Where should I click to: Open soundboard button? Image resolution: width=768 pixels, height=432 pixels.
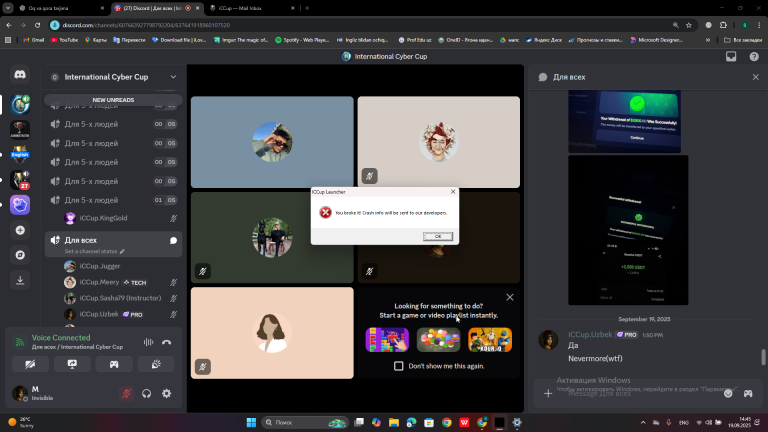pyautogui.click(x=156, y=364)
